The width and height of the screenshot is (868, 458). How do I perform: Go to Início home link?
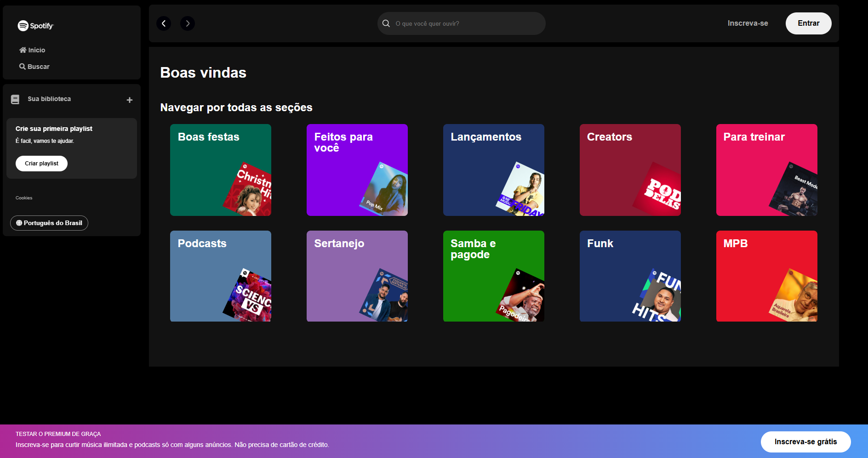32,50
